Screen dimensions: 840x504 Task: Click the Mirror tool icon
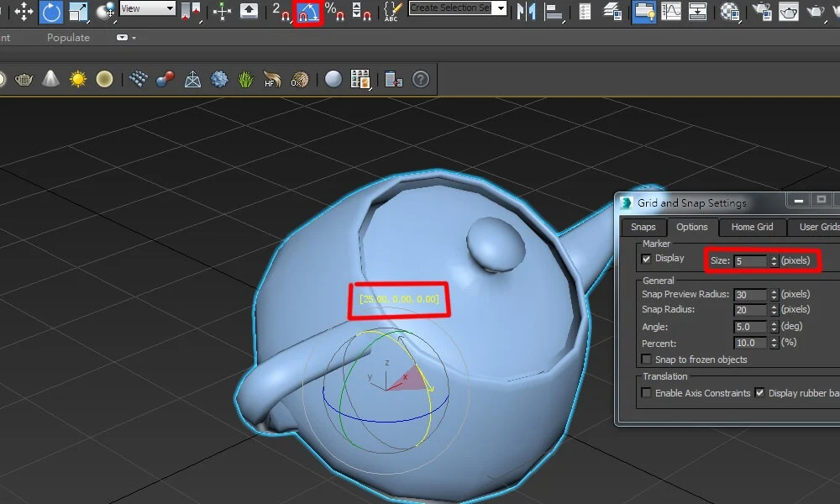pyautogui.click(x=527, y=11)
